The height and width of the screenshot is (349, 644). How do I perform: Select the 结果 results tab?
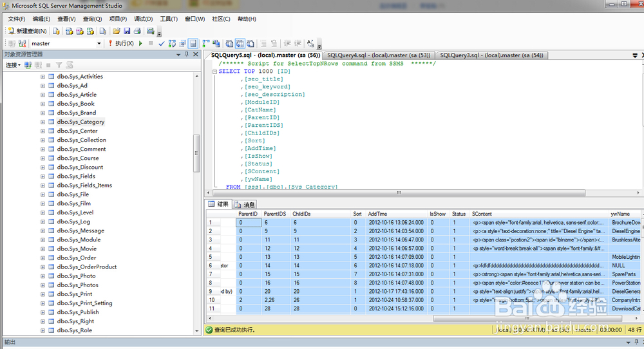[x=218, y=204]
